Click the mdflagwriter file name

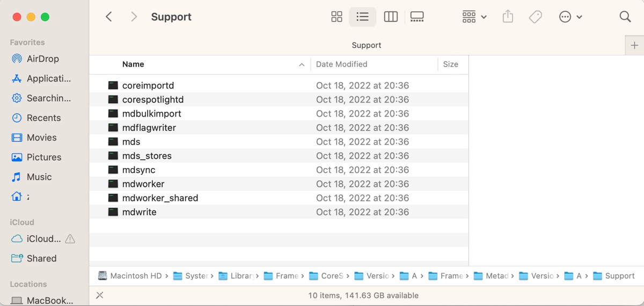click(x=149, y=127)
